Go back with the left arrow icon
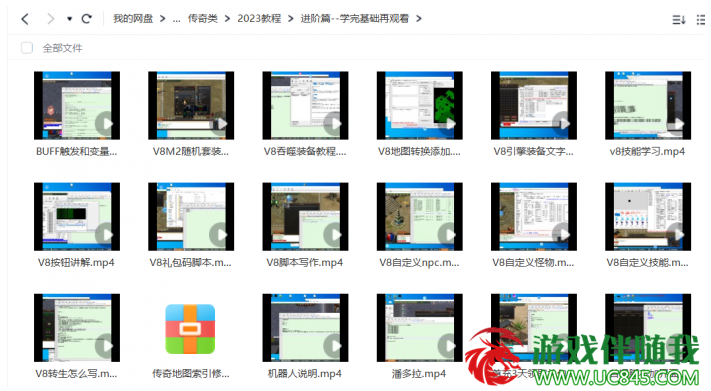Screen dimensions: 711x391 click(x=25, y=19)
